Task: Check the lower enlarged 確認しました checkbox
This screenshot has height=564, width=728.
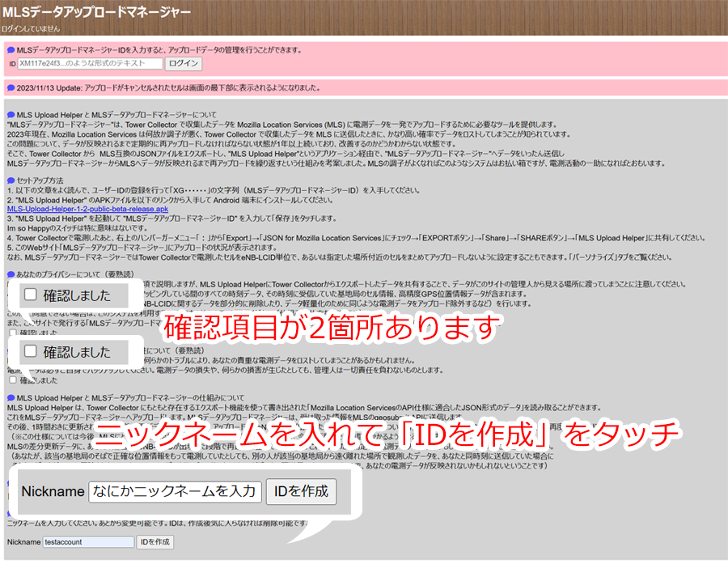Action: click(31, 351)
